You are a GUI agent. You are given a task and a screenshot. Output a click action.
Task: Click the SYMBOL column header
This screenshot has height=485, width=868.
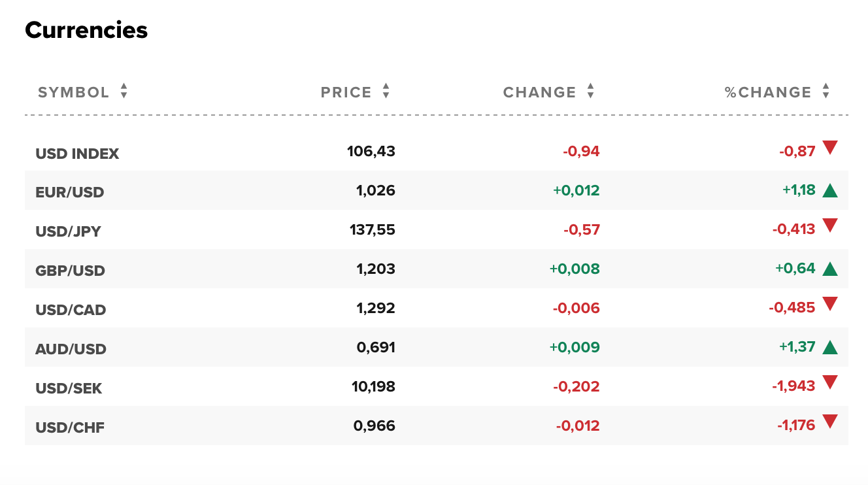click(x=74, y=92)
